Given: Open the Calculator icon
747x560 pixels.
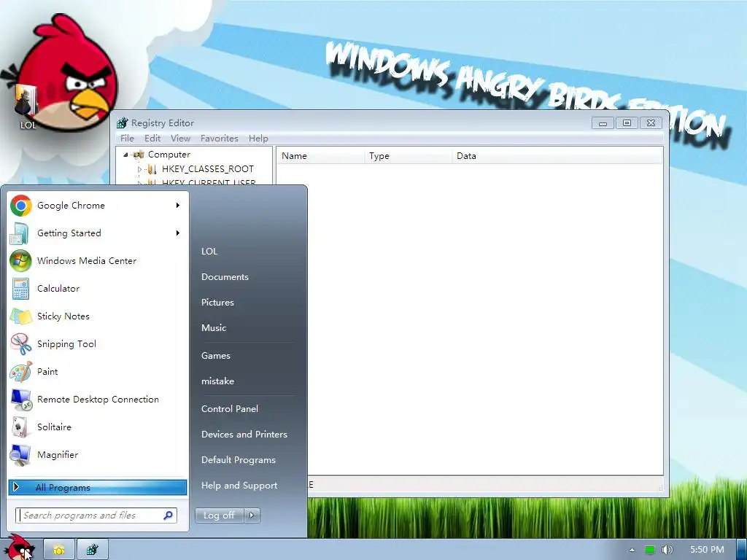Looking at the screenshot, I should coord(20,289).
